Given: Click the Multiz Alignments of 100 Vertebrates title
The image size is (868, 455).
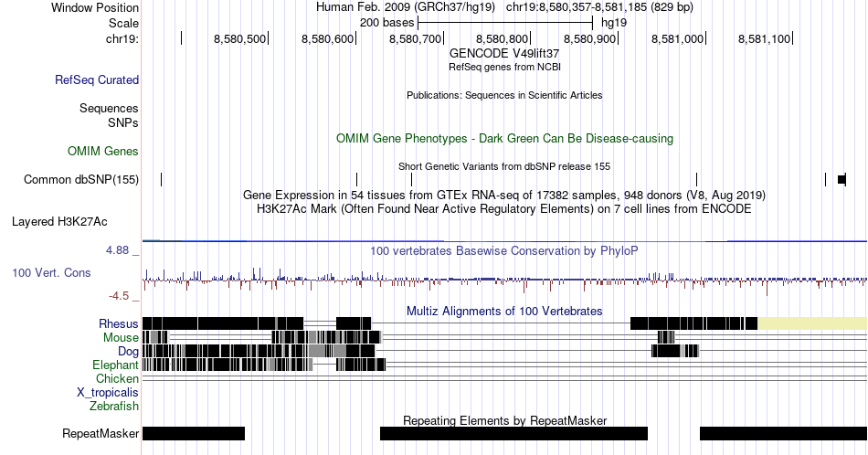Looking at the screenshot, I should (504, 311).
